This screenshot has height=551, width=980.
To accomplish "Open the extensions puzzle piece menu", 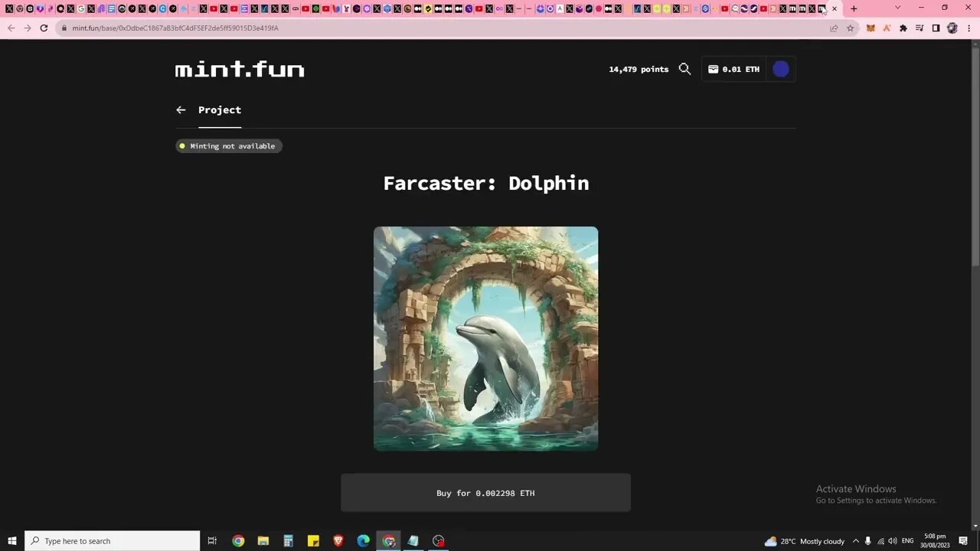I will pos(903,28).
